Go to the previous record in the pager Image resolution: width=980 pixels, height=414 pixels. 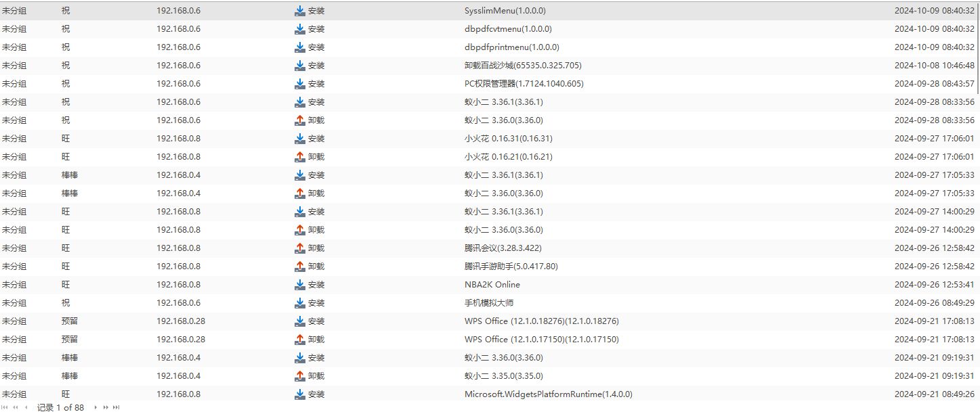[26, 407]
